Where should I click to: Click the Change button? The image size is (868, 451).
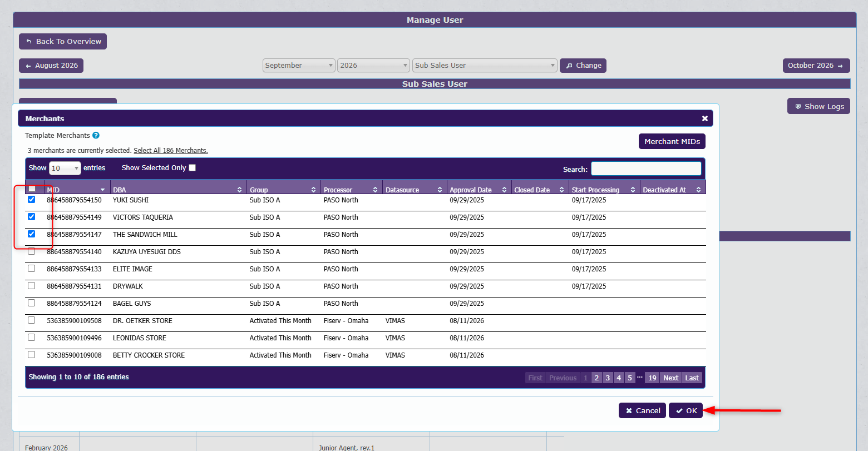[583, 66]
